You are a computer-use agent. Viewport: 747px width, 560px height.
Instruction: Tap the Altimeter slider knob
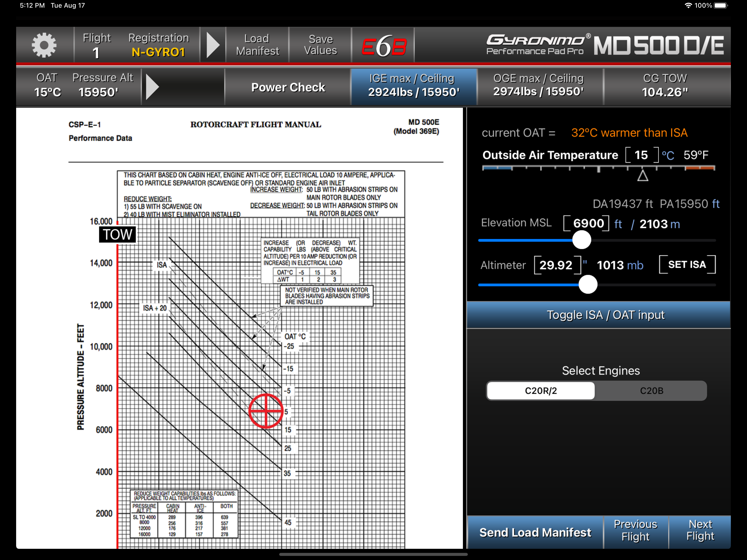pyautogui.click(x=588, y=284)
